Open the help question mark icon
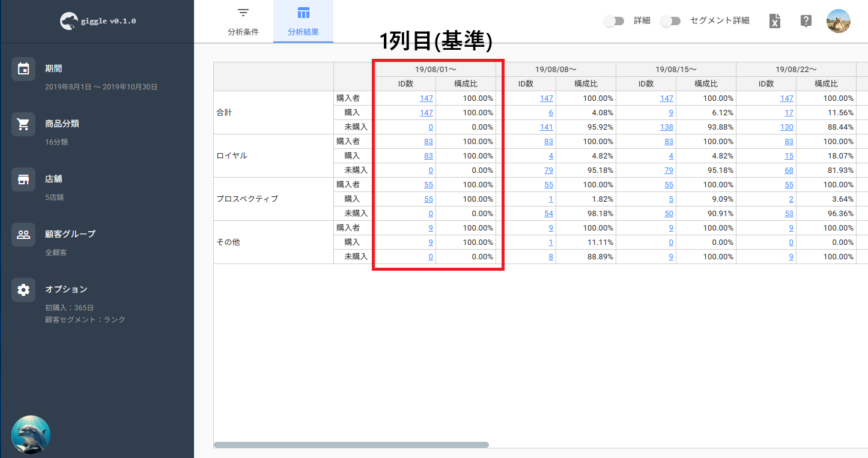This screenshot has height=458, width=868. [x=806, y=21]
